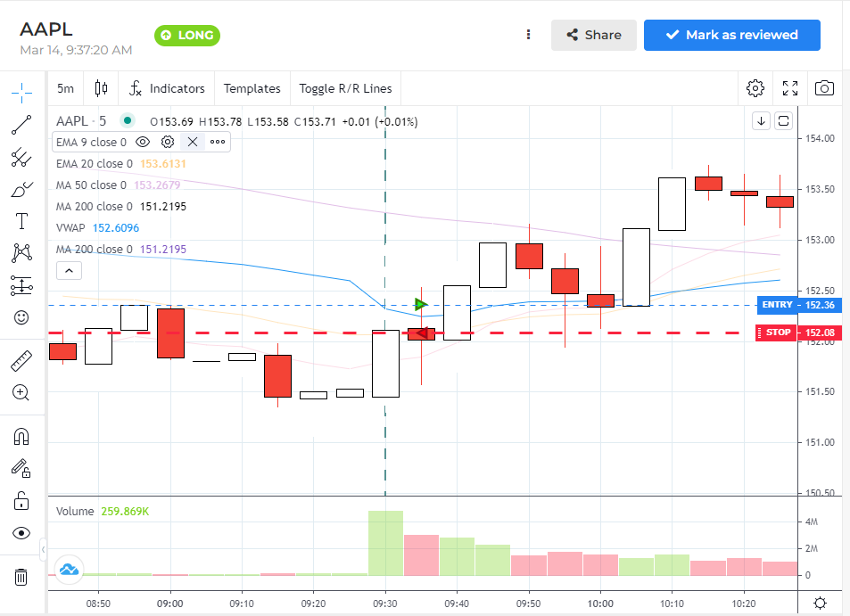Click the 09:30 time axis label
The width and height of the screenshot is (850, 616).
pyautogui.click(x=385, y=604)
